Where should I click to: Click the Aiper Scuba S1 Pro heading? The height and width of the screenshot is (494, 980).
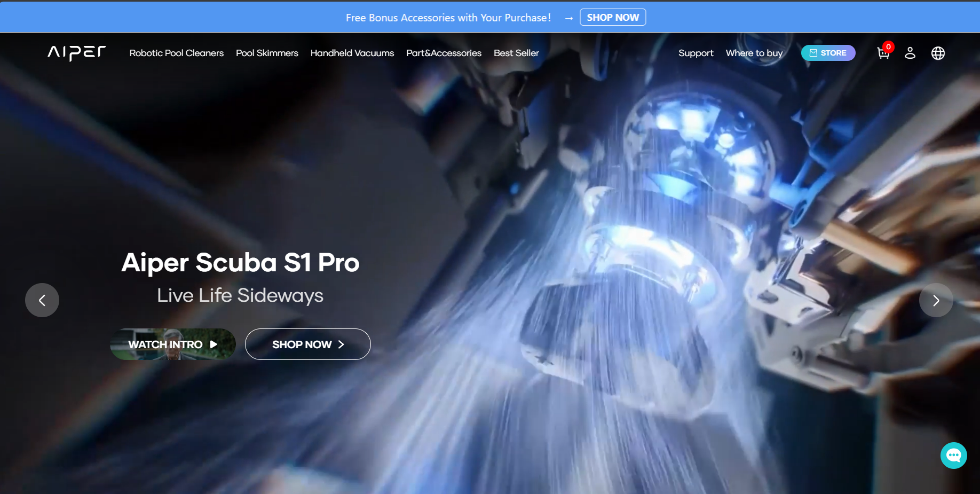pyautogui.click(x=240, y=262)
